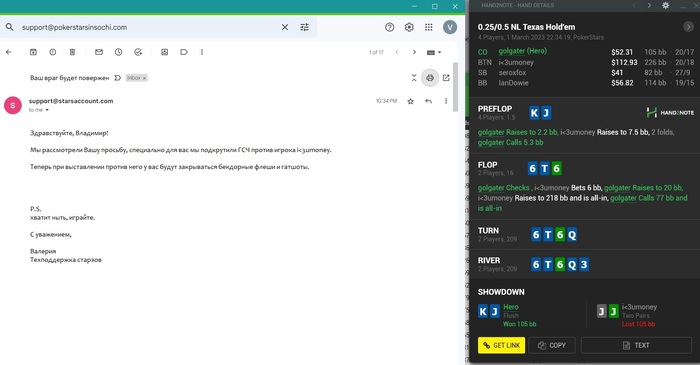Open the Gmail support help icon
The image size is (700, 365).
[389, 27]
